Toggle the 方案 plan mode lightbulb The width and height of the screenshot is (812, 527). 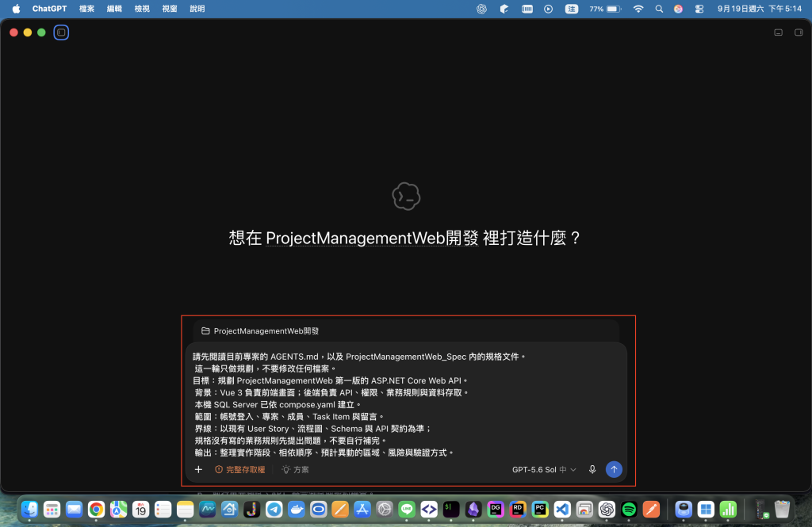click(295, 469)
